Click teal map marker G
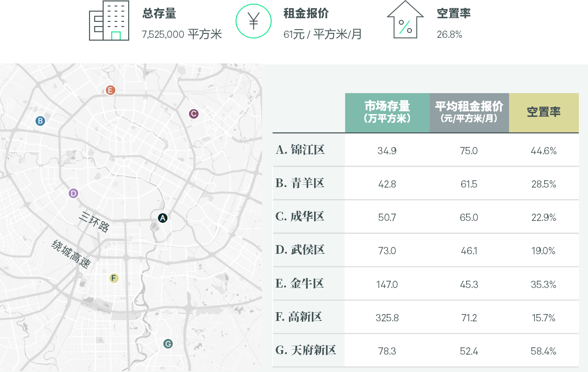This screenshot has height=372, width=588. point(168,344)
